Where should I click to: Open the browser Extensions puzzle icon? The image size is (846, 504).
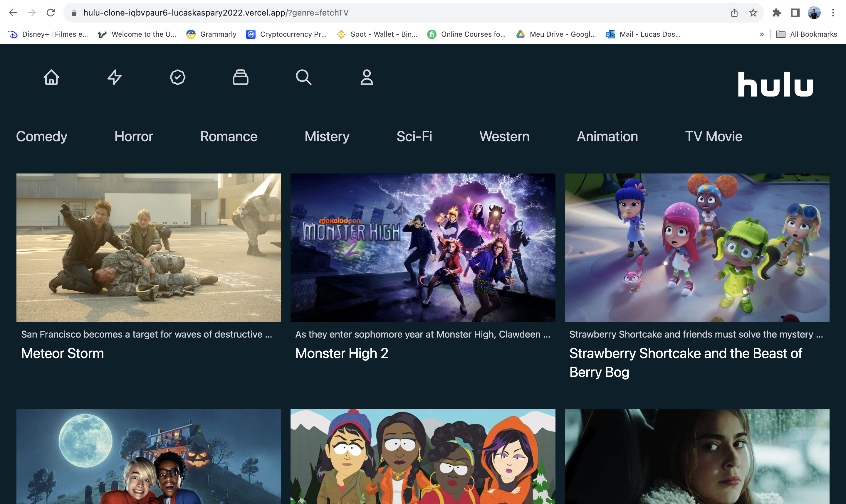[x=776, y=13]
